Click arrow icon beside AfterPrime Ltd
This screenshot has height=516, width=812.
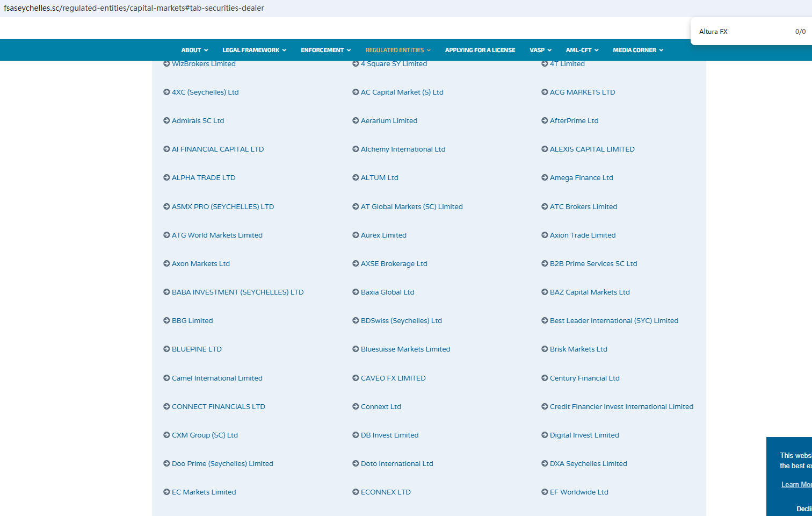tap(545, 120)
